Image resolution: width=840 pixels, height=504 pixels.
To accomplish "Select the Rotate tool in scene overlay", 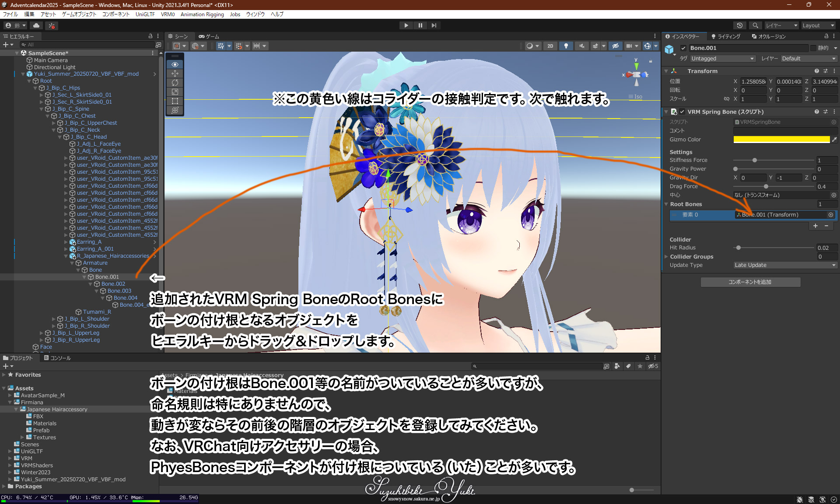I will click(175, 83).
